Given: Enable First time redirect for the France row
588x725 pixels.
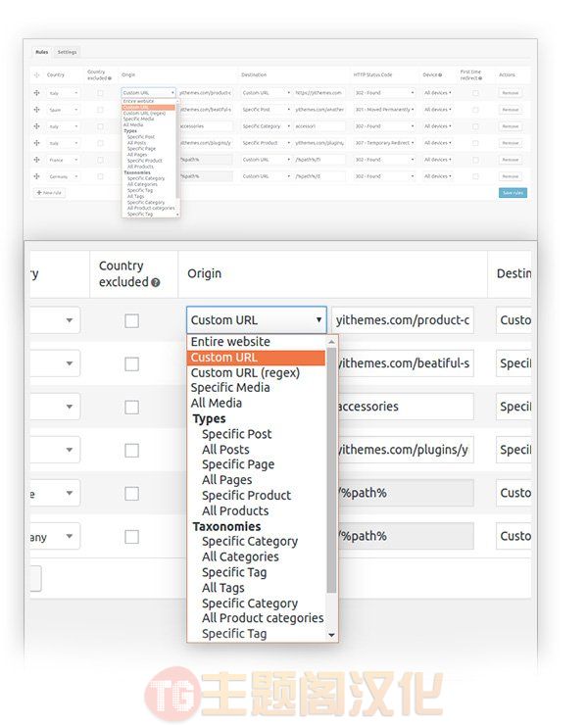Looking at the screenshot, I should pyautogui.click(x=475, y=160).
